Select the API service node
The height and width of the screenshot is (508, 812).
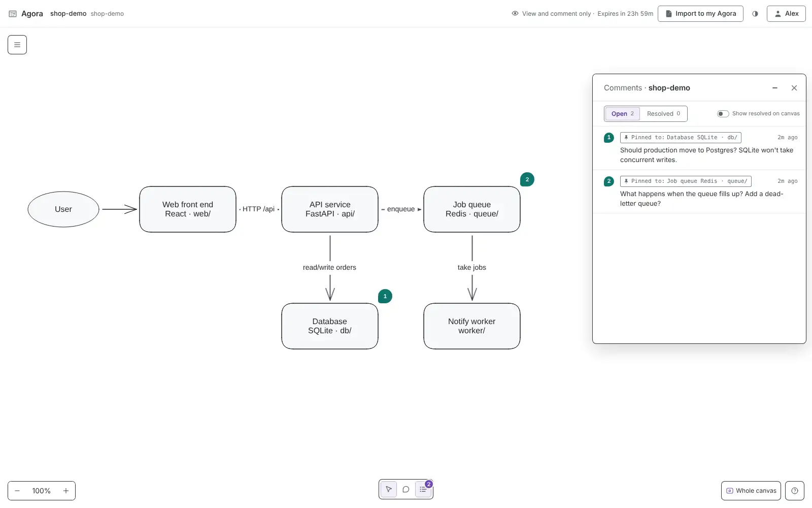(330, 209)
